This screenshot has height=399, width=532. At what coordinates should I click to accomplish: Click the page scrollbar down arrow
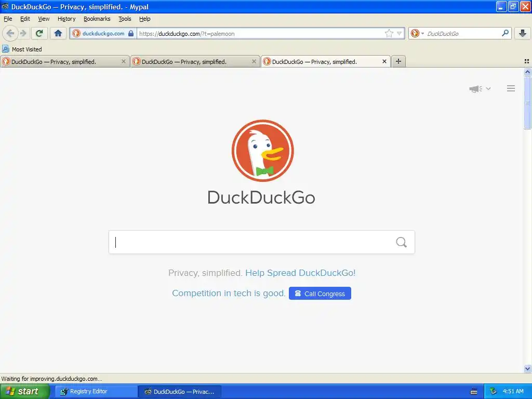pos(527,368)
